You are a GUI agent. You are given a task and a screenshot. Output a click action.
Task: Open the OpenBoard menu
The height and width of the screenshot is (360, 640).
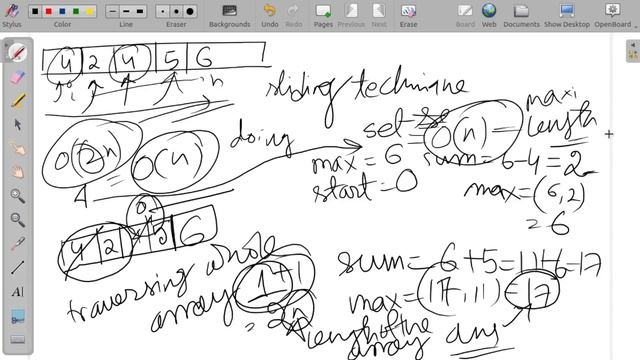[x=613, y=15]
